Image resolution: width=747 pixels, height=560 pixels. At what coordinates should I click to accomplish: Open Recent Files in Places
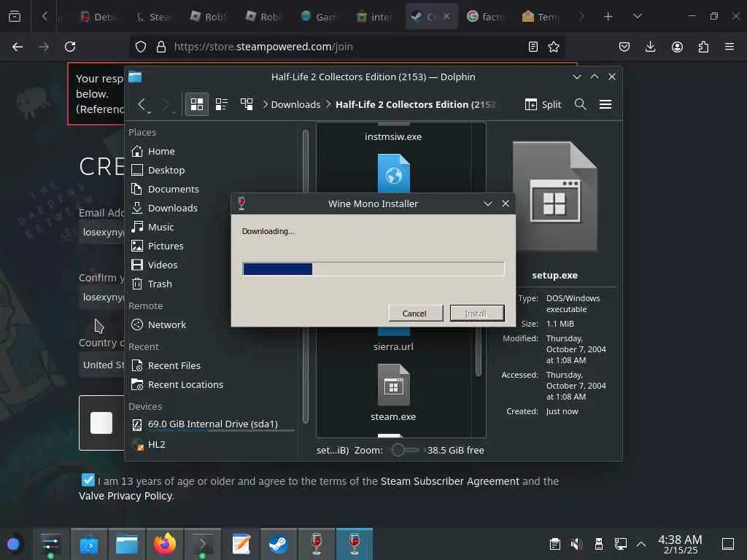166,366
